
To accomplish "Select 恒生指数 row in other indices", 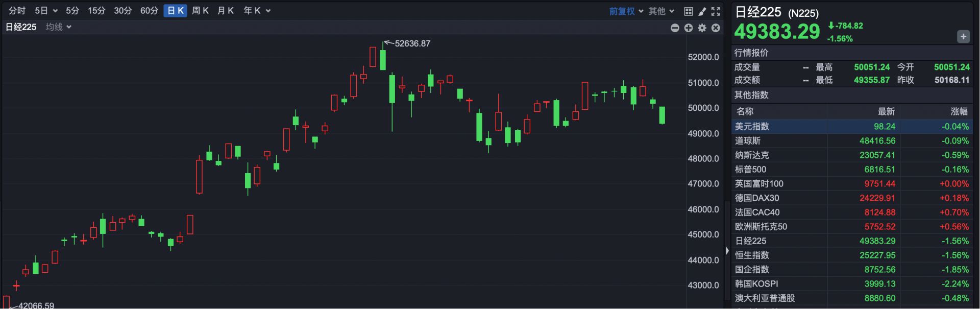I will pos(752,255).
